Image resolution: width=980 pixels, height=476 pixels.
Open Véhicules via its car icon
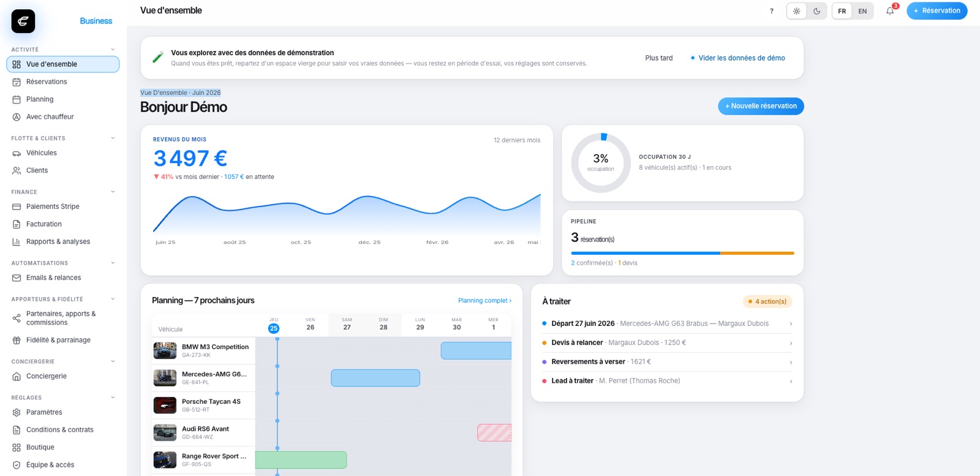click(17, 153)
